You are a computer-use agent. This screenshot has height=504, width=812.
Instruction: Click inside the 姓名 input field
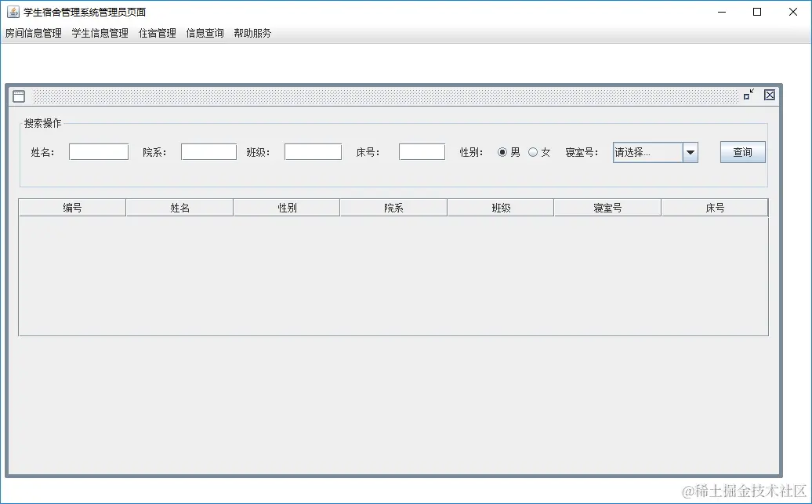98,151
